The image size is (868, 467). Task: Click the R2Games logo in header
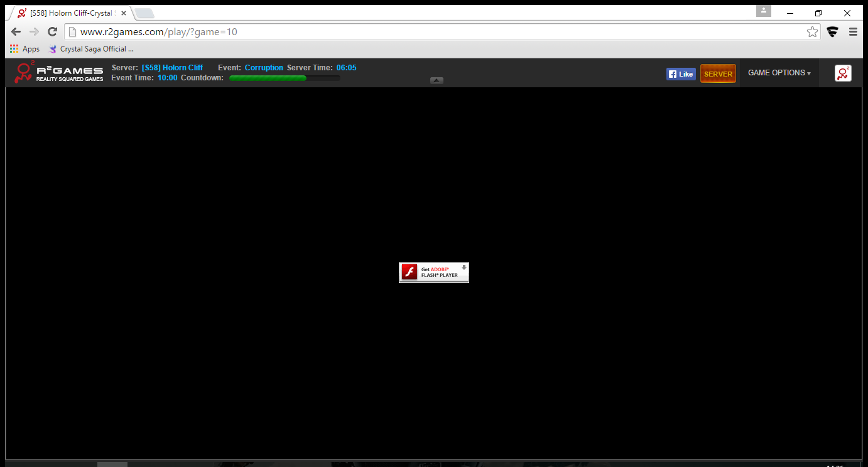(x=58, y=73)
